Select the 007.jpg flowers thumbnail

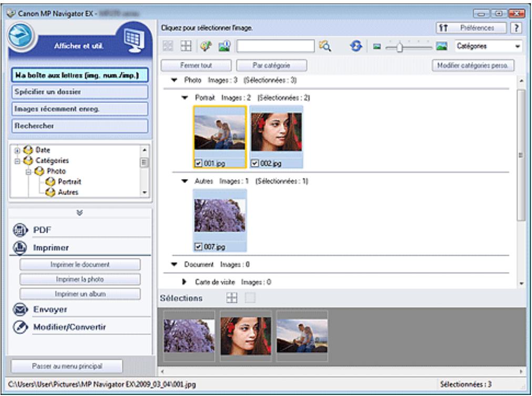220,215
